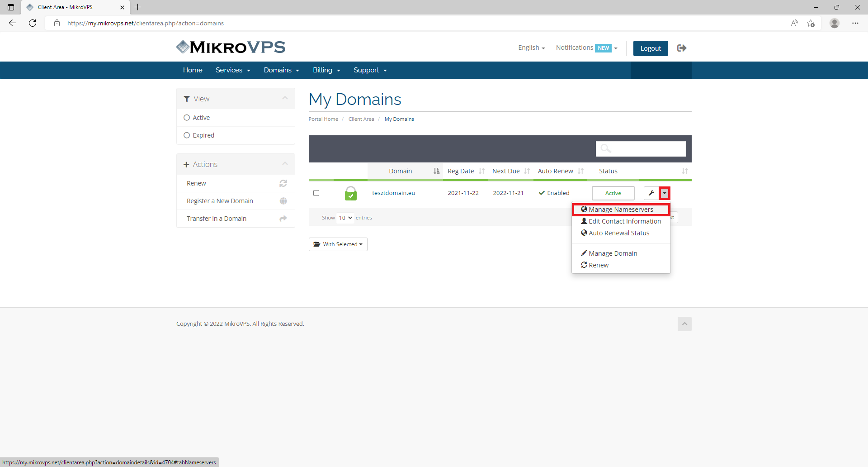
Task: Open the Billing menu
Action: click(326, 70)
